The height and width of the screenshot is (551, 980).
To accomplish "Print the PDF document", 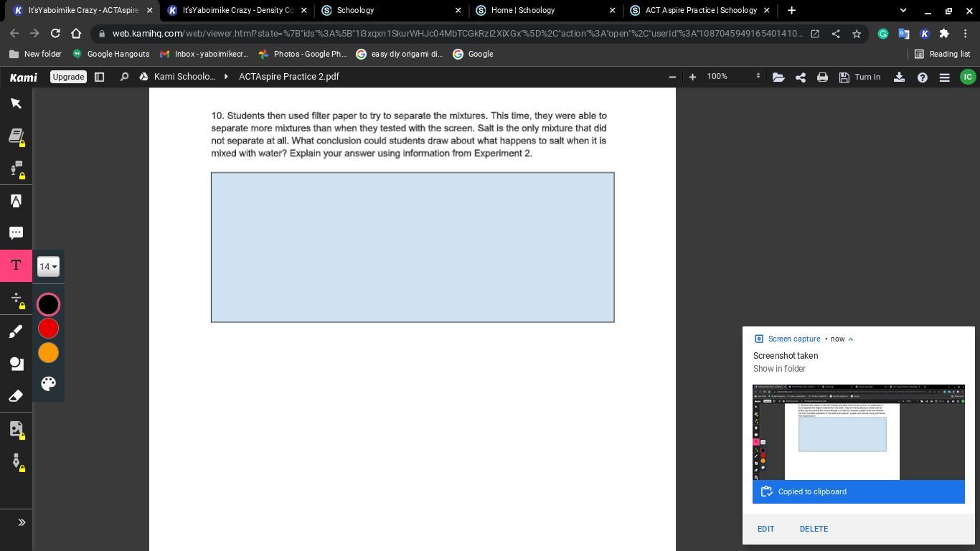I will (822, 77).
